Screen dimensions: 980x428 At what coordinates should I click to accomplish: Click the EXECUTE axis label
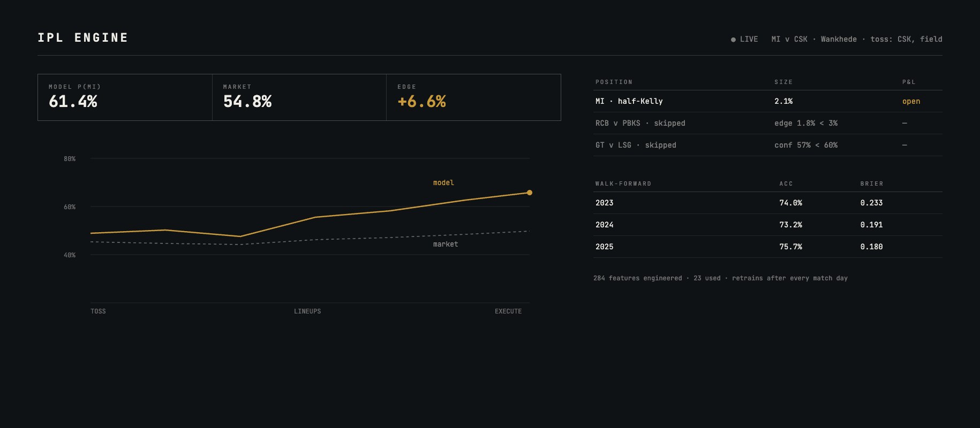pyautogui.click(x=508, y=311)
